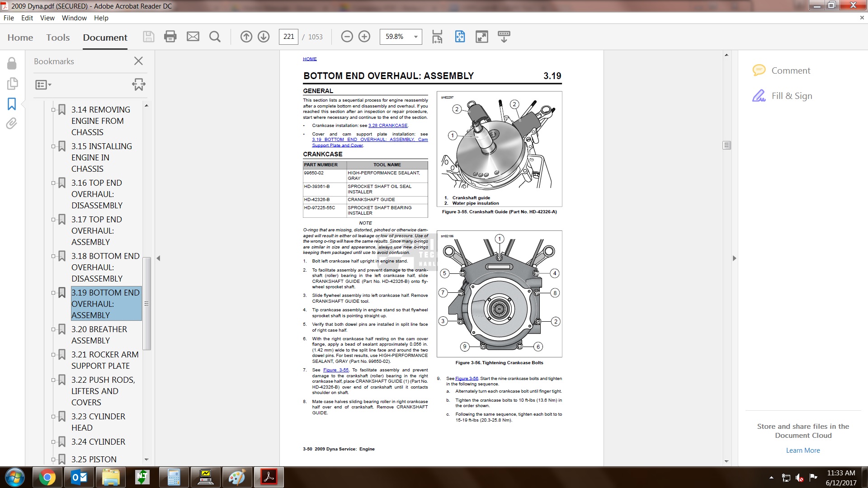Open the bookmarks options dropdown menu
The height and width of the screenshot is (488, 868).
click(43, 84)
